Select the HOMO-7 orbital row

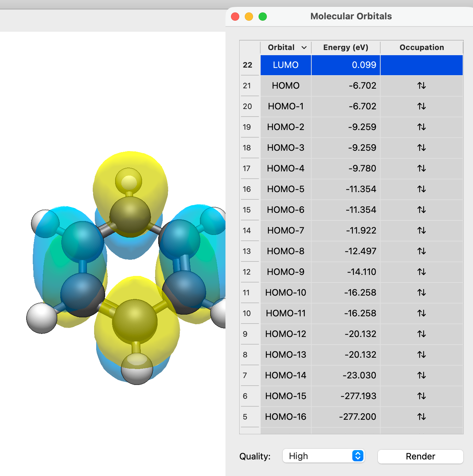tap(285, 230)
